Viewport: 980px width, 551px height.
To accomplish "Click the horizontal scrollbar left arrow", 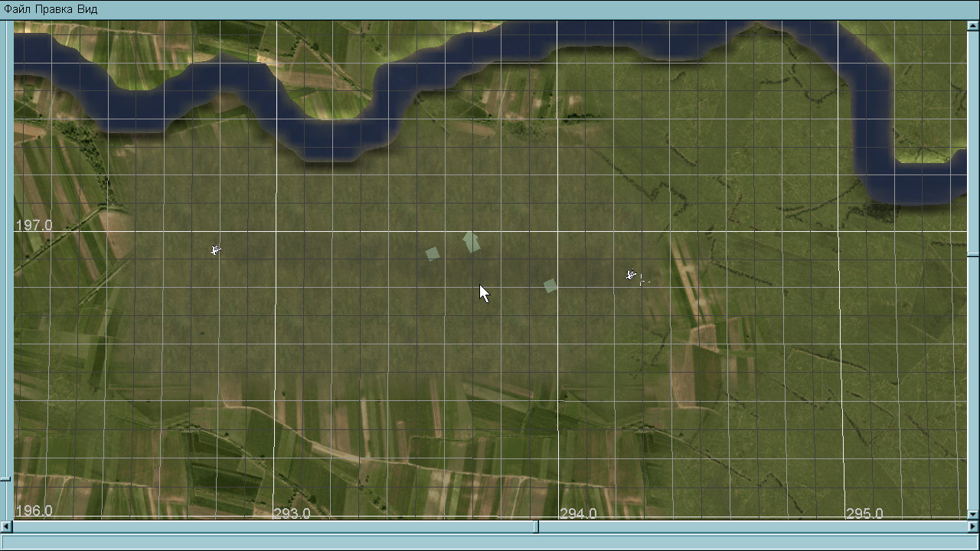I will pos(6,527).
